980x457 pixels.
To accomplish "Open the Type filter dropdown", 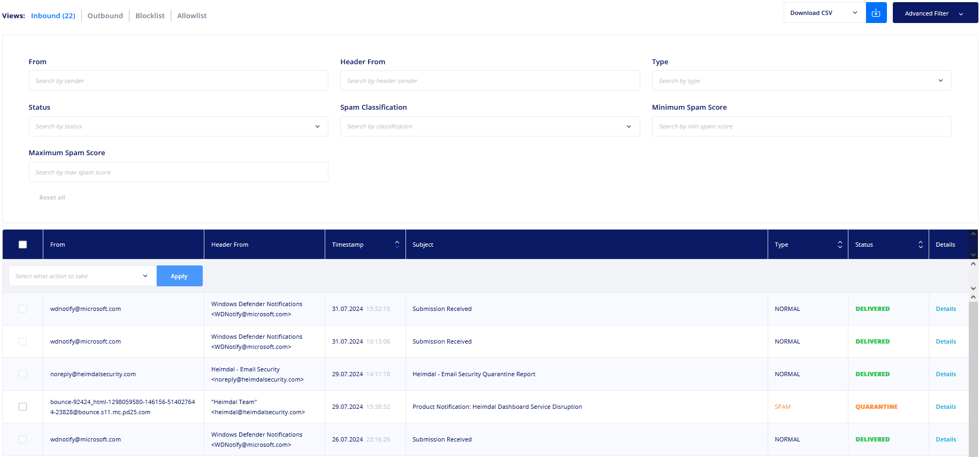I will pyautogui.click(x=801, y=81).
